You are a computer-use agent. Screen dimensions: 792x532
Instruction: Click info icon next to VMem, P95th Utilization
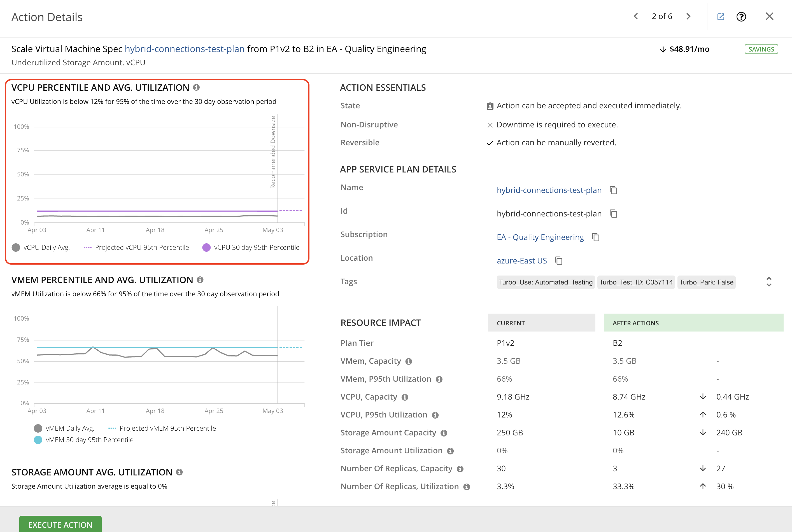(x=439, y=379)
